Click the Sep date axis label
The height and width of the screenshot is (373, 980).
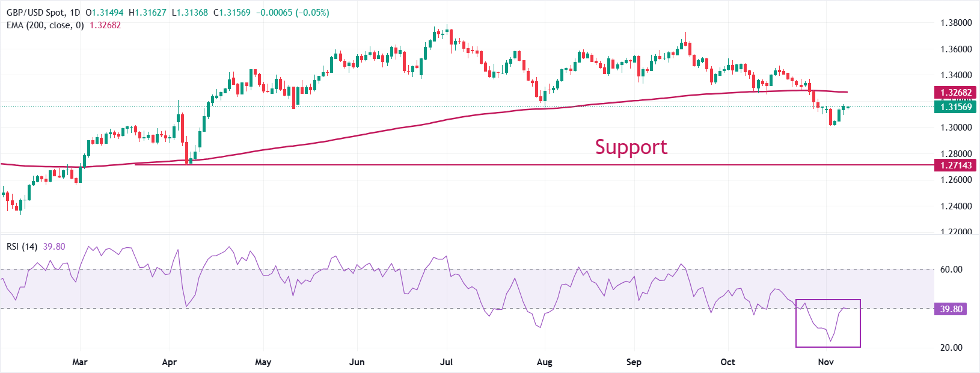(634, 362)
